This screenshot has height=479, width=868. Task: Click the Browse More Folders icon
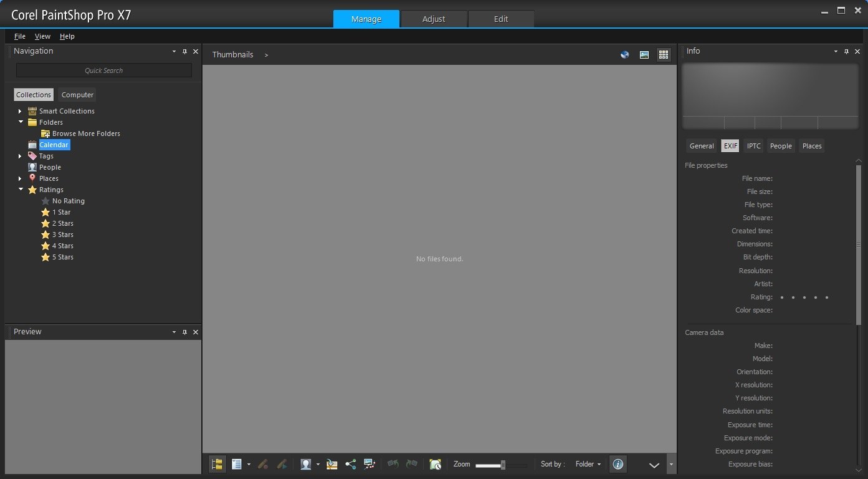point(45,133)
